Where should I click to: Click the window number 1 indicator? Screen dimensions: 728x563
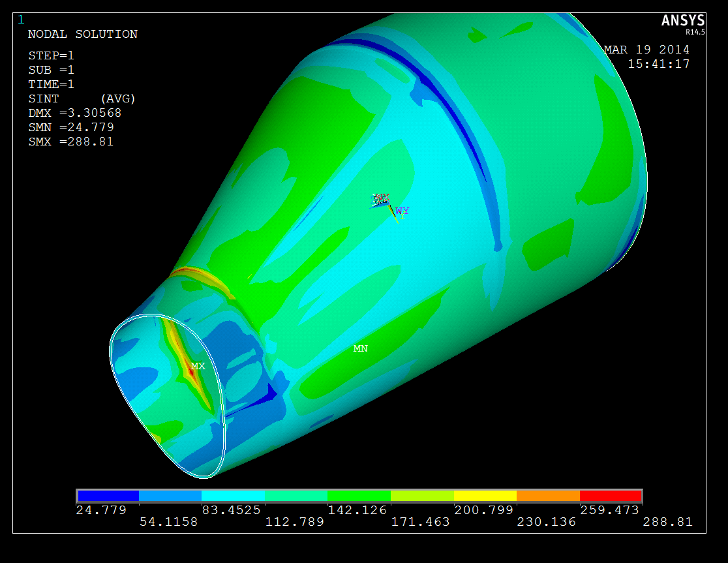point(20,20)
